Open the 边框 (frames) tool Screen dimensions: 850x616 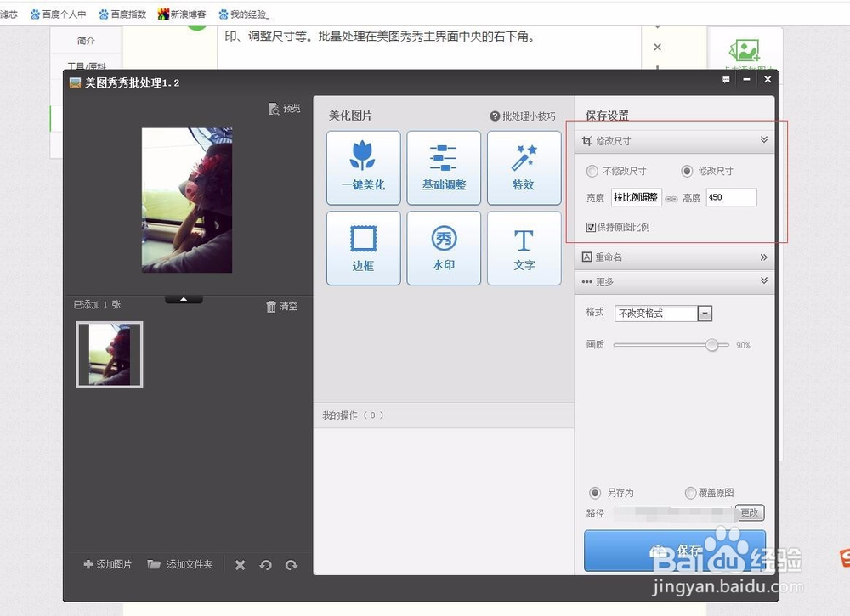point(363,248)
